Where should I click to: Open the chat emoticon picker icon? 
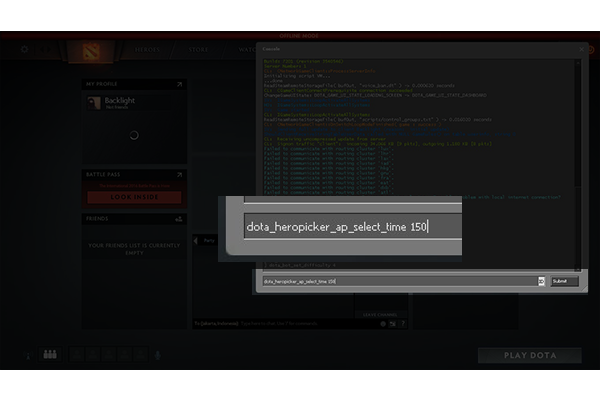tap(383, 324)
